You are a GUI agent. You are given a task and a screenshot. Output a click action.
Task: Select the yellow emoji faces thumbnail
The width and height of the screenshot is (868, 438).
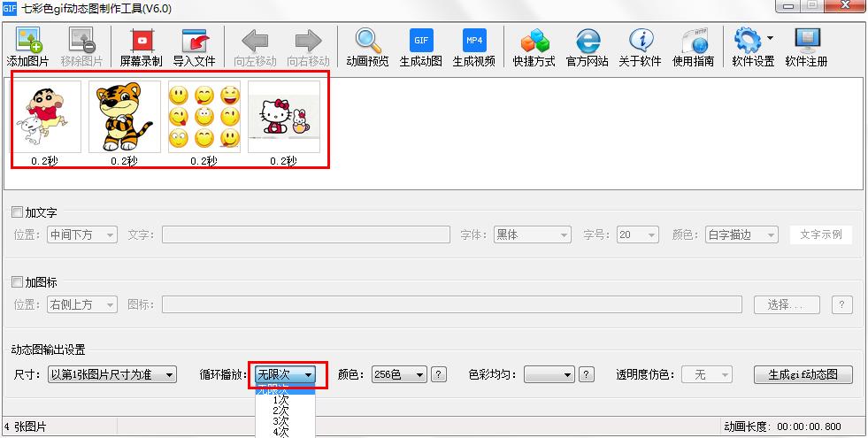pos(204,117)
